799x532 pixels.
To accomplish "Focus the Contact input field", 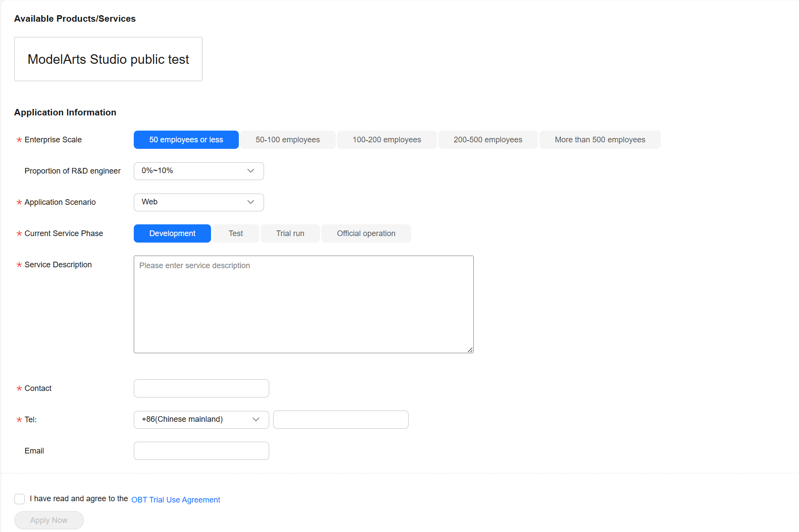I will tap(201, 388).
